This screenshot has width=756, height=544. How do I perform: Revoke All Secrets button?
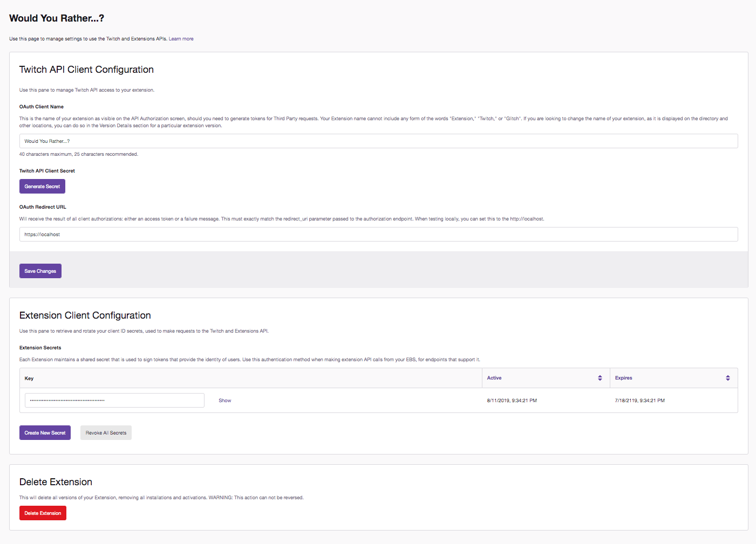106,433
